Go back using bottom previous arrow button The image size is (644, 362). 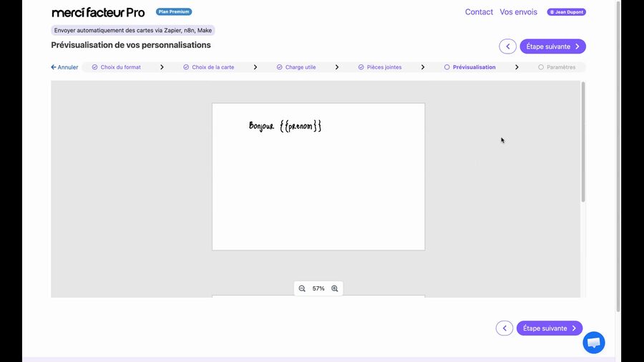tap(504, 328)
